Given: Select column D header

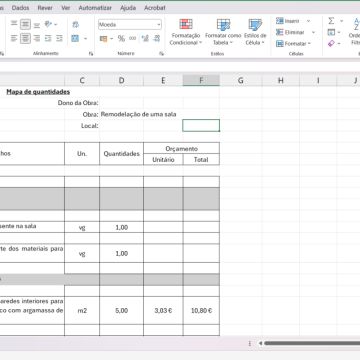Looking at the screenshot, I should pyautogui.click(x=121, y=80).
